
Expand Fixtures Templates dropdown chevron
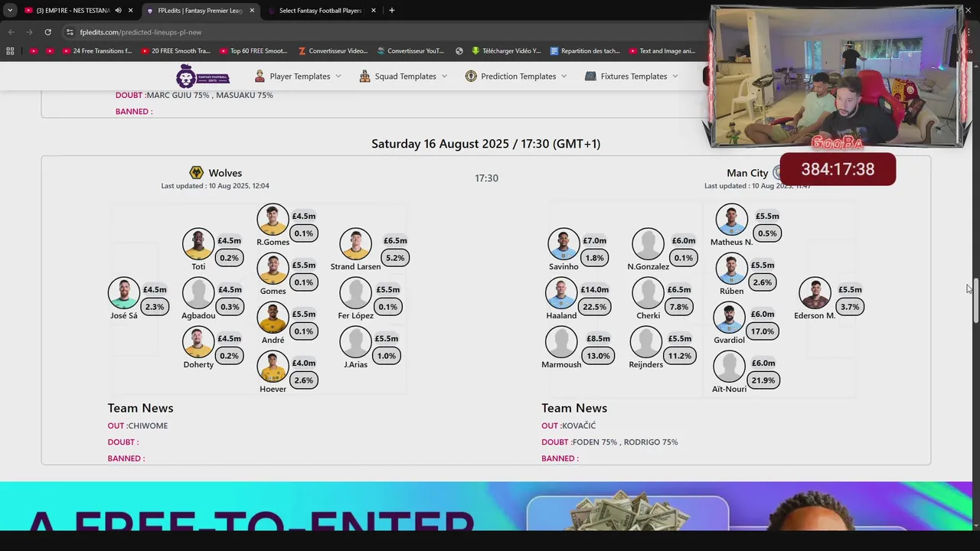click(x=675, y=77)
